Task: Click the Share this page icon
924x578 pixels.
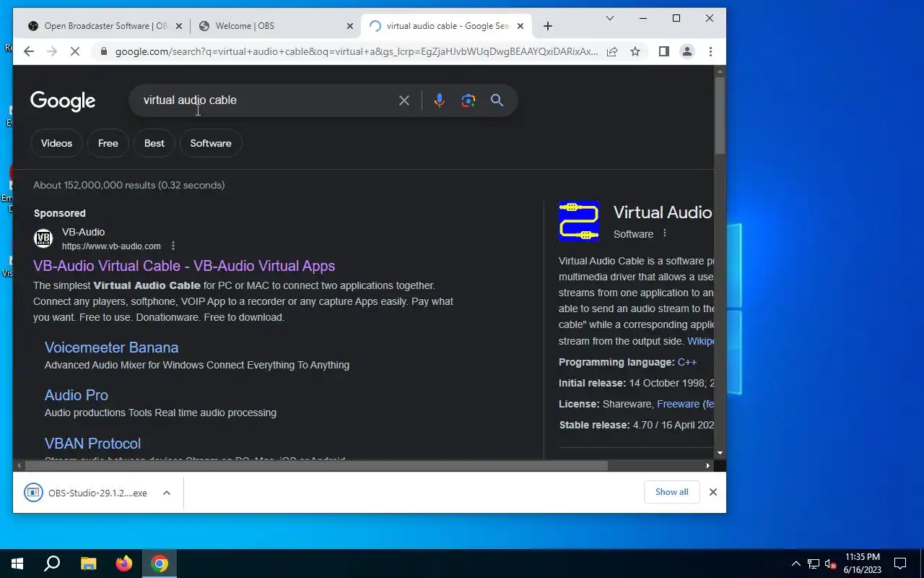Action: pyautogui.click(x=612, y=51)
